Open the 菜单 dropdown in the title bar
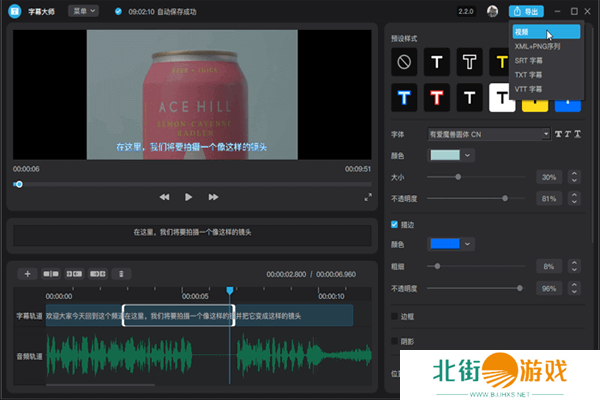The height and width of the screenshot is (400, 600). point(83,11)
